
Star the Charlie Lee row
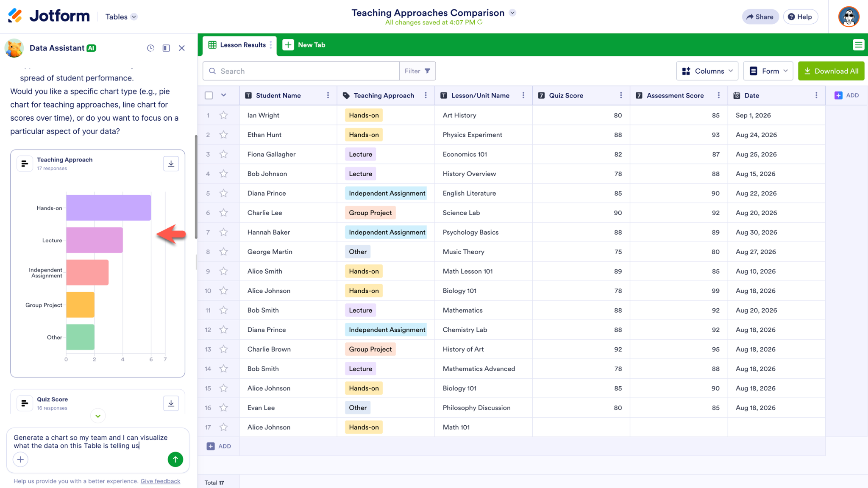point(223,213)
